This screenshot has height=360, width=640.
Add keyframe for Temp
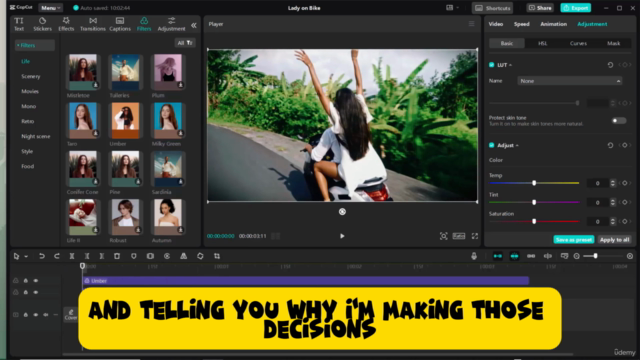tap(625, 183)
